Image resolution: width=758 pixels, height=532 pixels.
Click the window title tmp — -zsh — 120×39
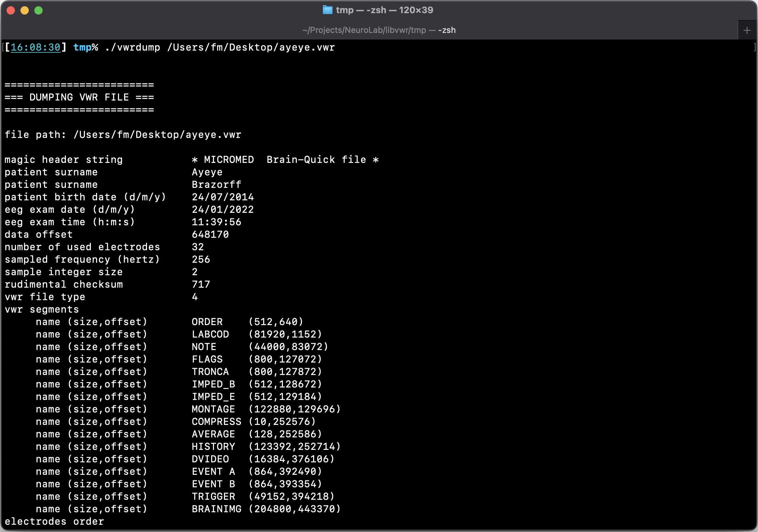pyautogui.click(x=384, y=10)
